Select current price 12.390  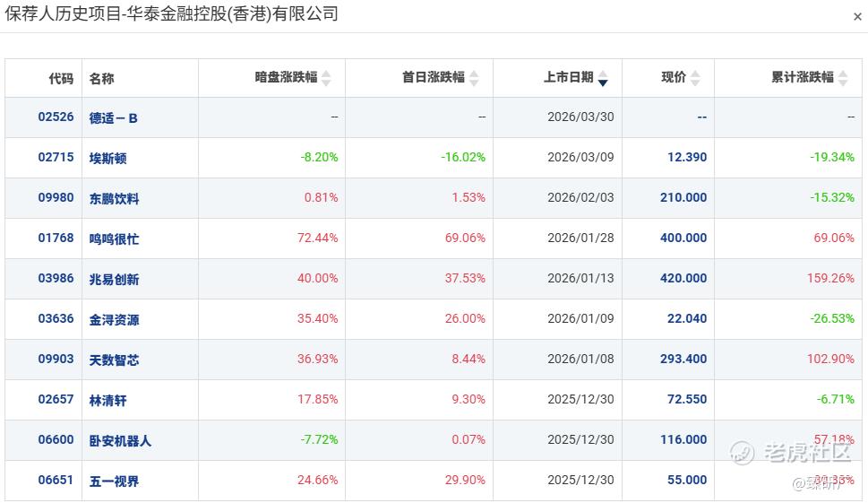pyautogui.click(x=687, y=157)
